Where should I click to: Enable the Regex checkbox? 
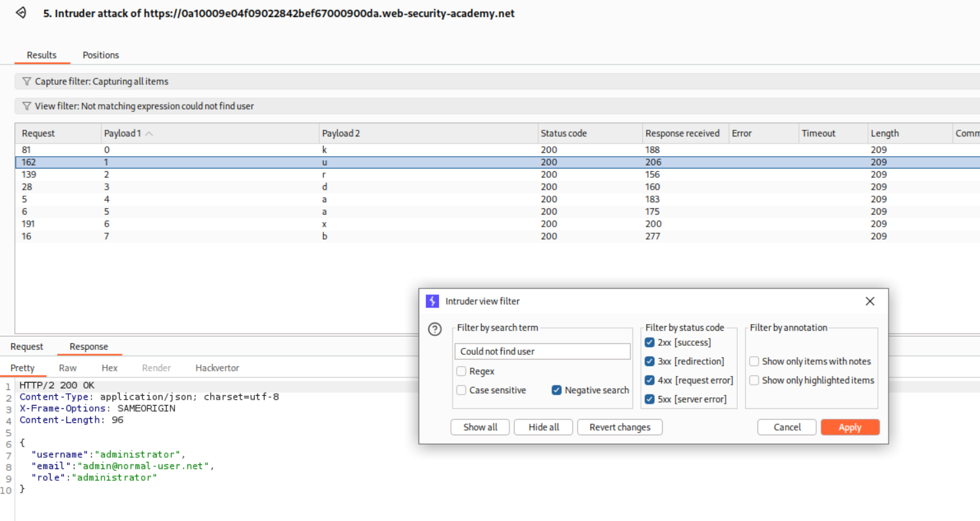pyautogui.click(x=461, y=371)
